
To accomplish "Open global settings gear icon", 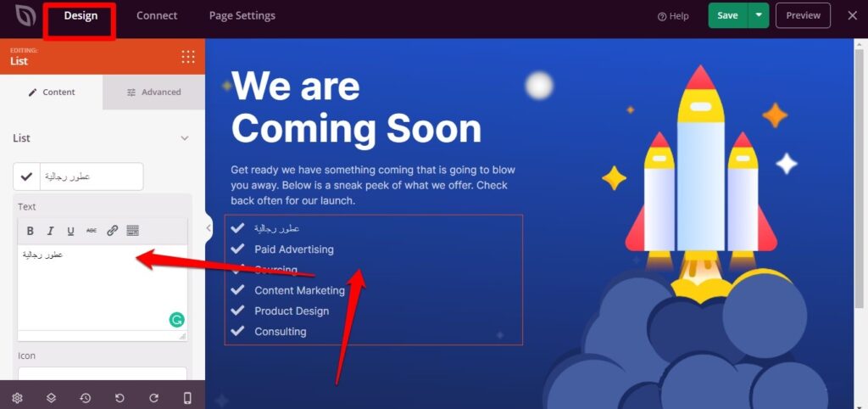I will (17, 398).
